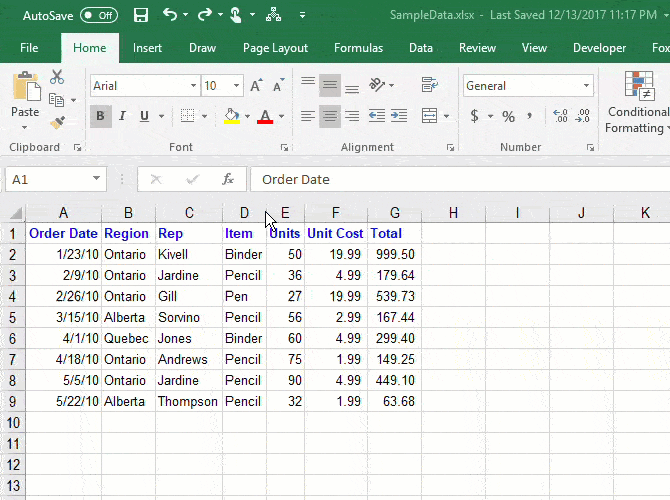The width and height of the screenshot is (670, 500).
Task: Select cell containing Thompson
Action: point(188,401)
